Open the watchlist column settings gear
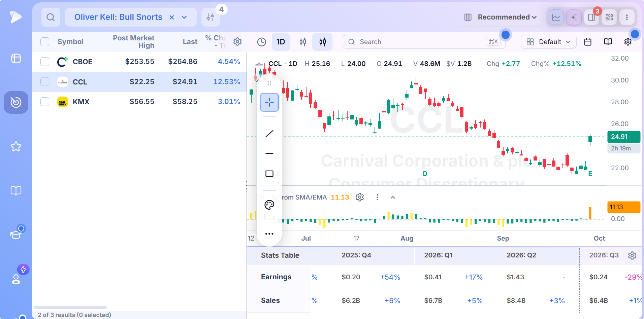 pyautogui.click(x=237, y=42)
